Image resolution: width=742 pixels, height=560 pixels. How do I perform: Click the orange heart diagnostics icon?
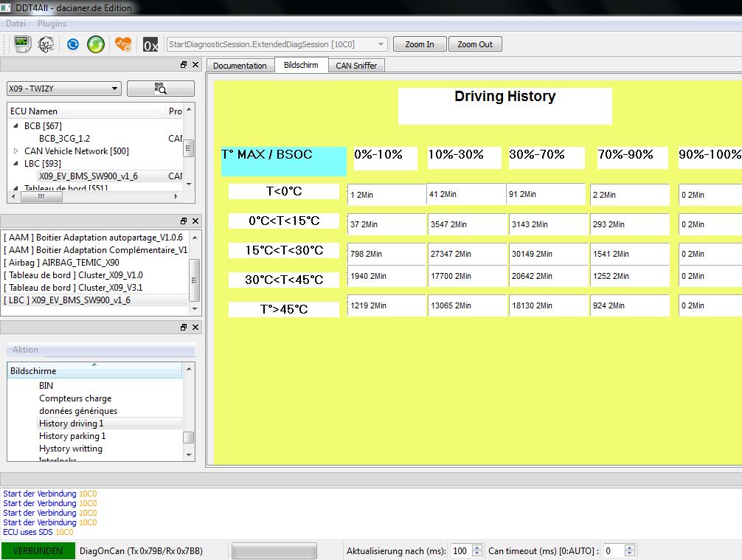click(x=123, y=44)
